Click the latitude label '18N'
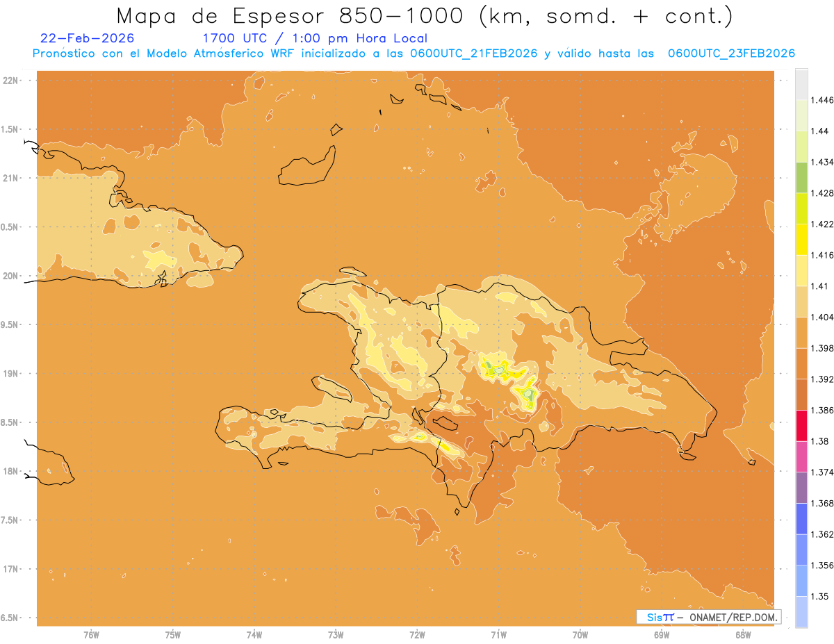 [x=11, y=471]
